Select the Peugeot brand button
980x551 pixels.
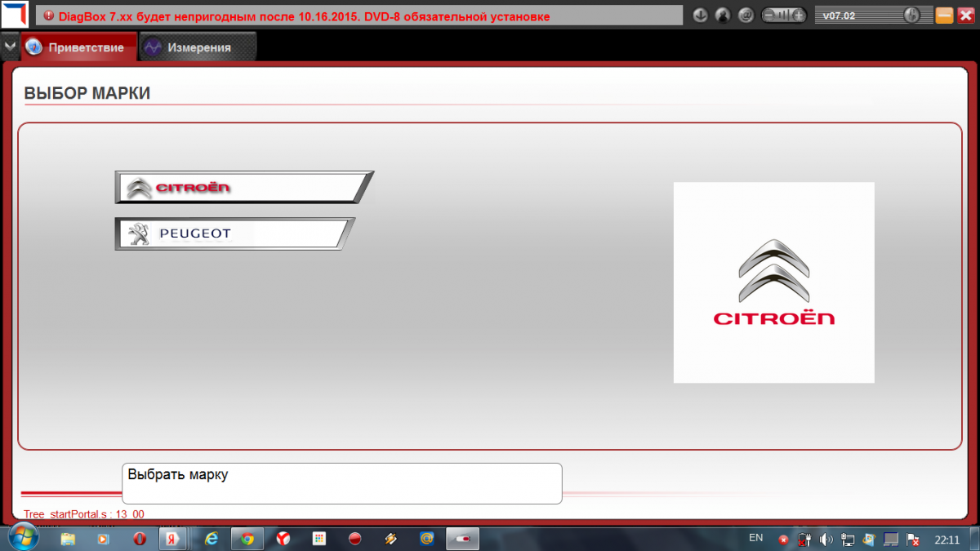click(233, 234)
